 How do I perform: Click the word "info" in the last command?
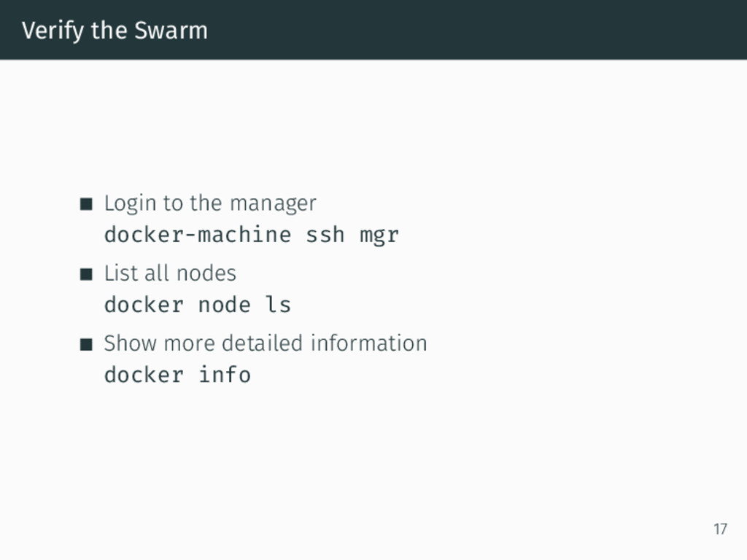point(225,375)
